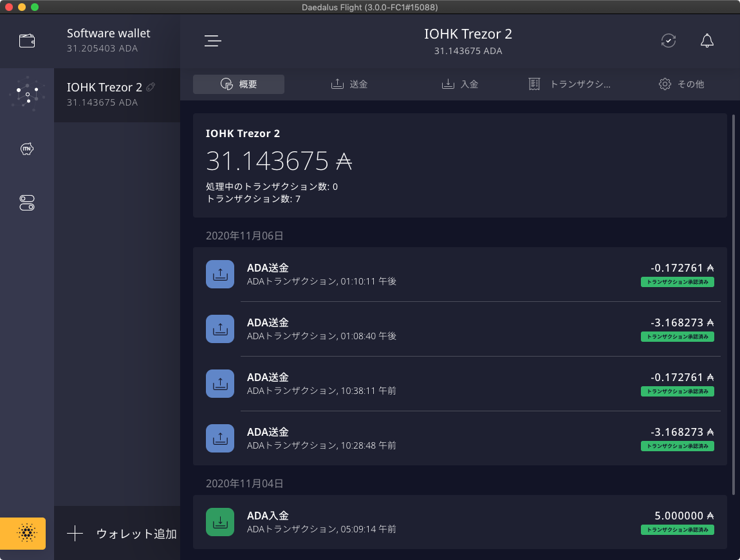The height and width of the screenshot is (560, 740).
Task: Click confirmed badge of 01:08:40 午後 transaction
Action: click(x=677, y=337)
